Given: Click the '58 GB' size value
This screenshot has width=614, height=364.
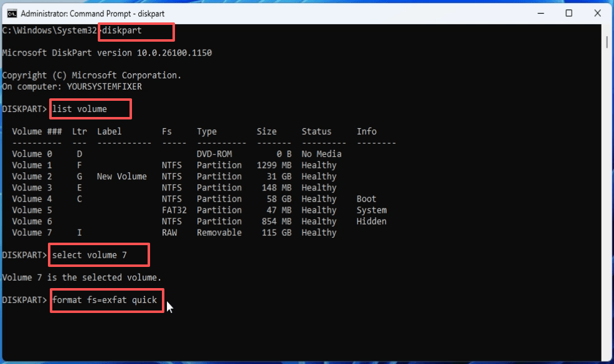Looking at the screenshot, I should pos(279,199).
